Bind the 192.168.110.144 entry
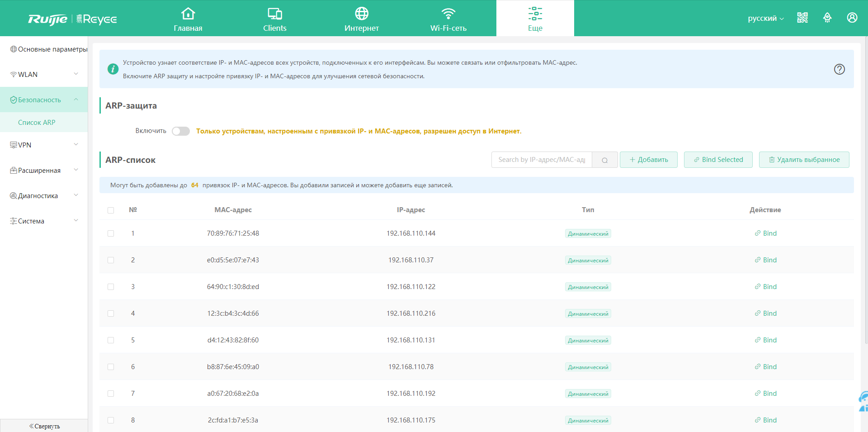 [765, 233]
